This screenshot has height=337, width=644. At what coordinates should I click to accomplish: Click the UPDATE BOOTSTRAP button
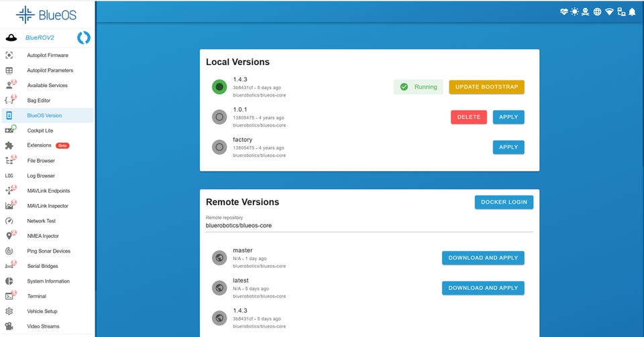pyautogui.click(x=487, y=87)
